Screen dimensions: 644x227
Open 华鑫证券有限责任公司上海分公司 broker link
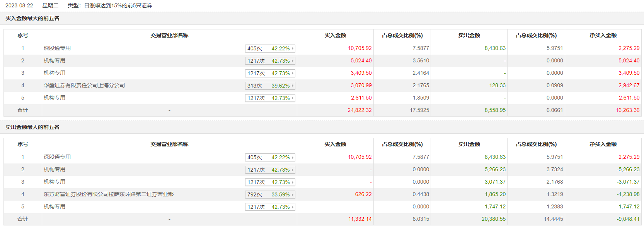pos(84,85)
